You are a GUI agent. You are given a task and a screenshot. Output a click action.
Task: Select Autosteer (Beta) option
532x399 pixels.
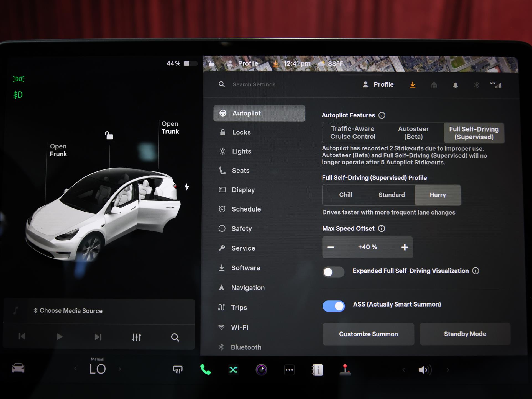click(413, 133)
